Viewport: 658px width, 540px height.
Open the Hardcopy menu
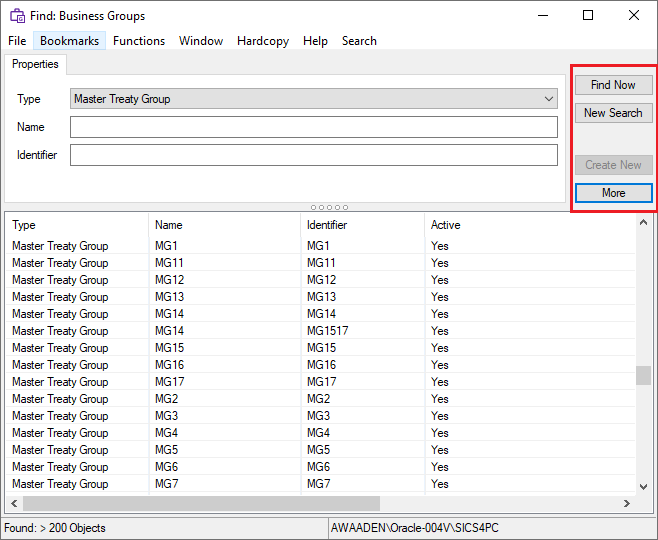[263, 41]
